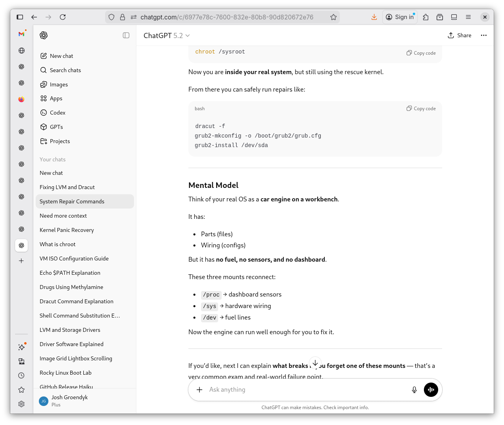Click the Ask anything message field
The width and height of the screenshot is (504, 425).
click(x=305, y=390)
